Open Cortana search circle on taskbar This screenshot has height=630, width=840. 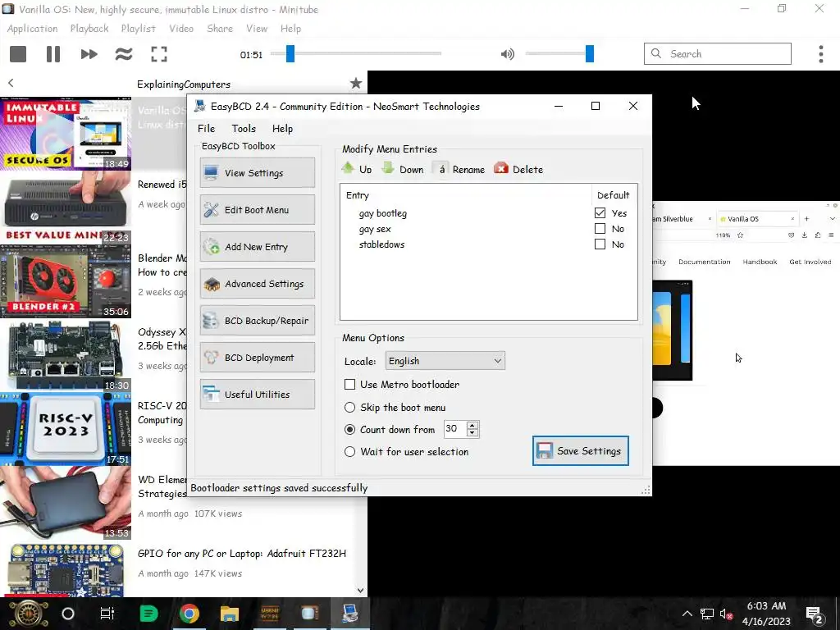click(68, 614)
